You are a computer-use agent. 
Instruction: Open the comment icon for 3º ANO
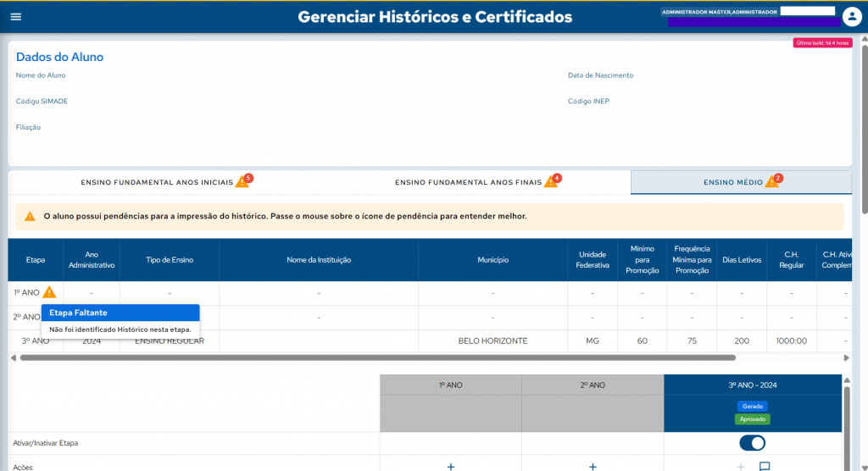tap(765, 466)
